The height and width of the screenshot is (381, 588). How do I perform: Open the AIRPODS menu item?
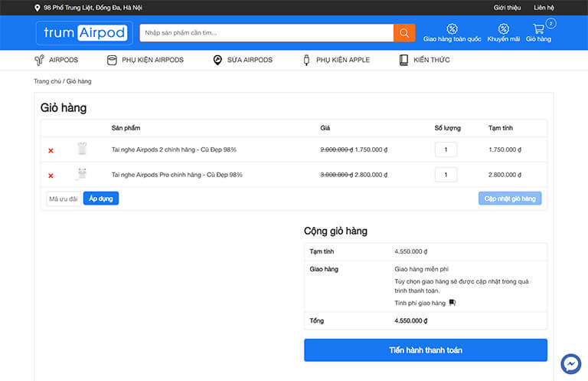(56, 60)
